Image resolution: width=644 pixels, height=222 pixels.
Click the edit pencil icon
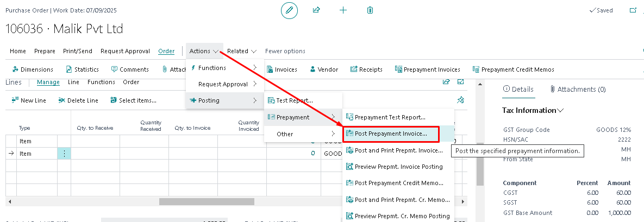pyautogui.click(x=289, y=10)
